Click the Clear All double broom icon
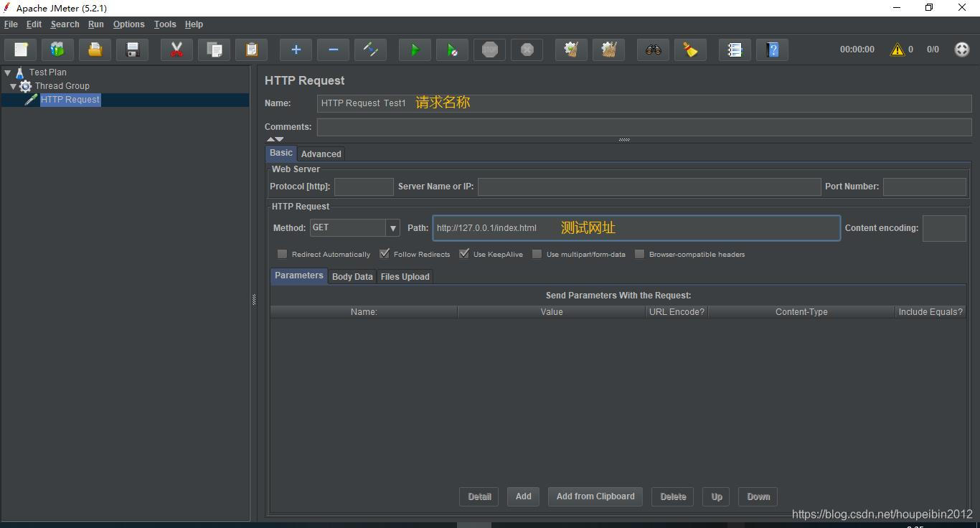This screenshot has height=528, width=980. 608,49
